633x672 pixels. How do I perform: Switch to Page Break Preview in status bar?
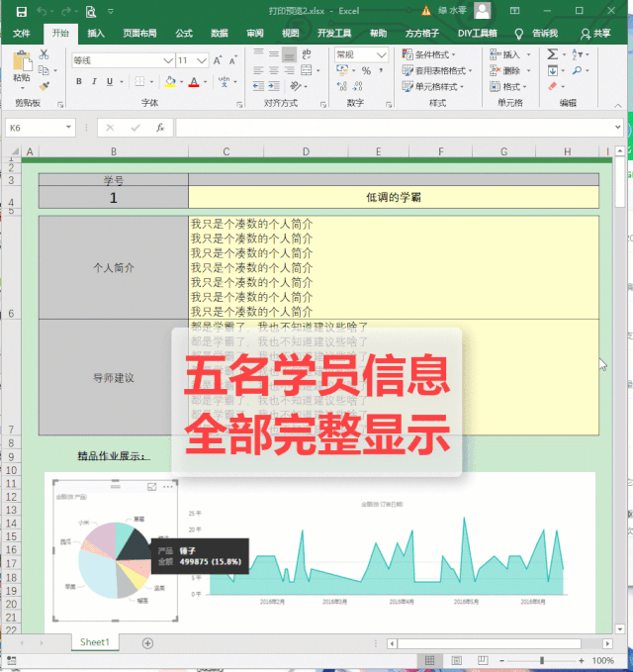tap(483, 660)
